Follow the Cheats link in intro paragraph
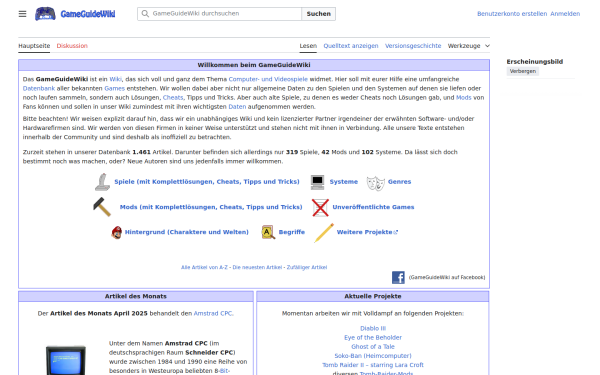This screenshot has width=600, height=375. tap(173, 98)
